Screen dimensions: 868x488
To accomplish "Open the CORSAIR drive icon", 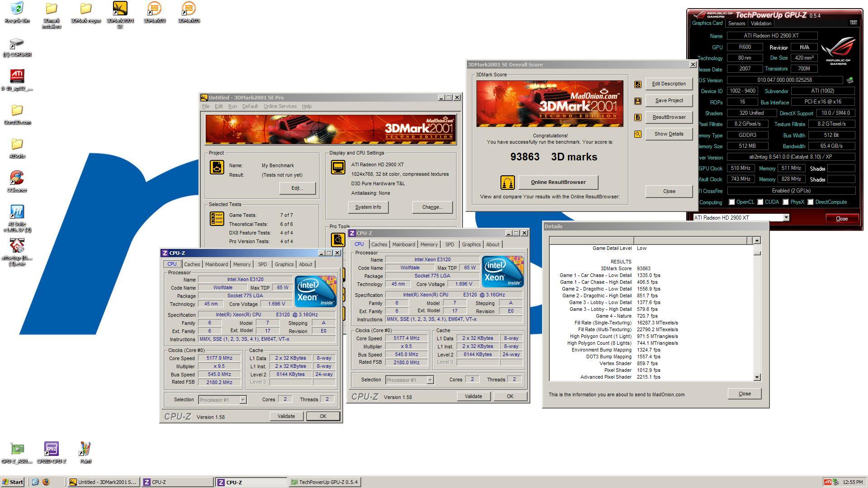I will tap(17, 47).
